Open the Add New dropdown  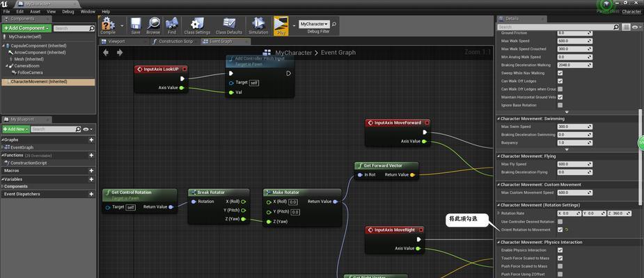pyautogui.click(x=16, y=129)
